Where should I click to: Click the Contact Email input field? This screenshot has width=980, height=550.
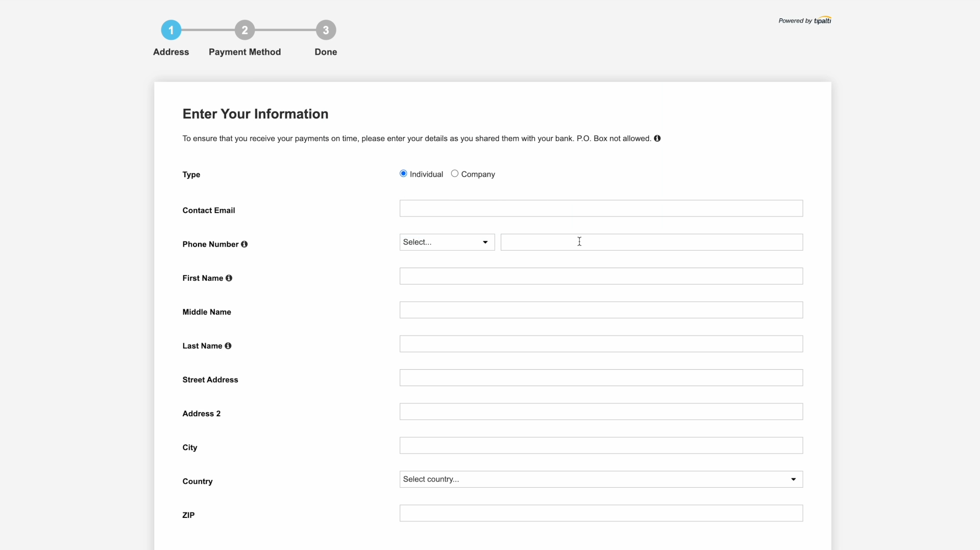pyautogui.click(x=601, y=208)
